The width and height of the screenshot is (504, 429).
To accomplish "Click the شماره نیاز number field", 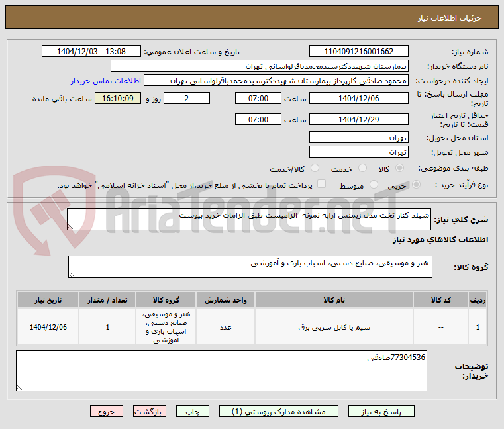I will (359, 52).
